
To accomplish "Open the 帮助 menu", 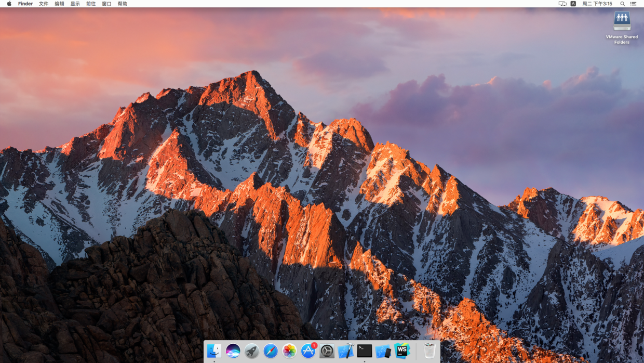I will click(x=123, y=4).
